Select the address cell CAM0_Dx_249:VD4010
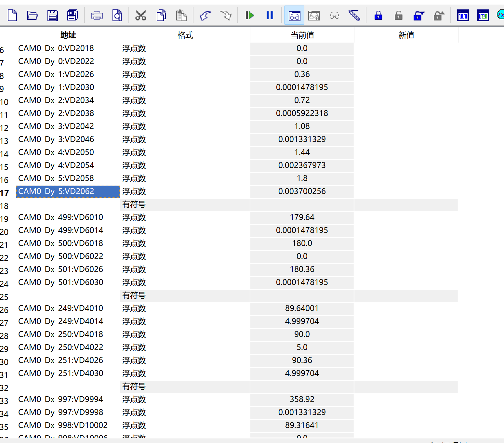The height and width of the screenshot is (443, 504). [68, 308]
